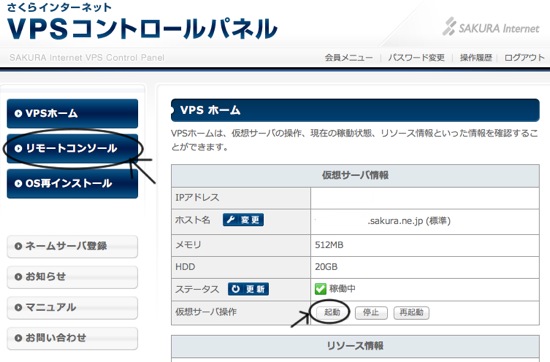Screen dimensions: 550x362
Task: Select OS再インストール from sidebar
Action: [72, 183]
